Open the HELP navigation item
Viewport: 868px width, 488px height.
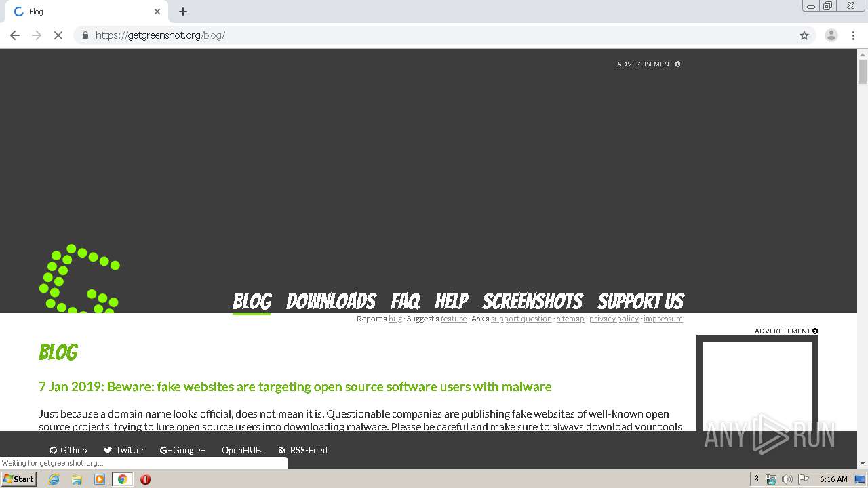(452, 302)
